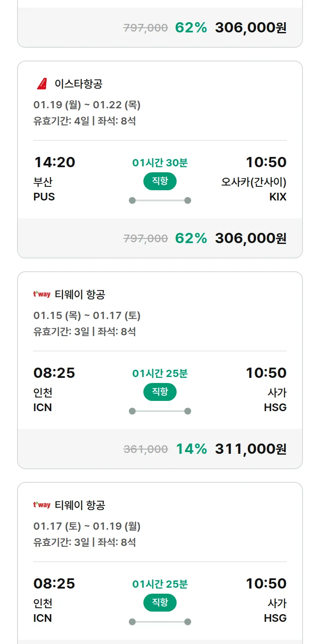This screenshot has height=644, width=320.
Task: Click the 14:20 Busan departure time
Action: pyautogui.click(x=55, y=162)
